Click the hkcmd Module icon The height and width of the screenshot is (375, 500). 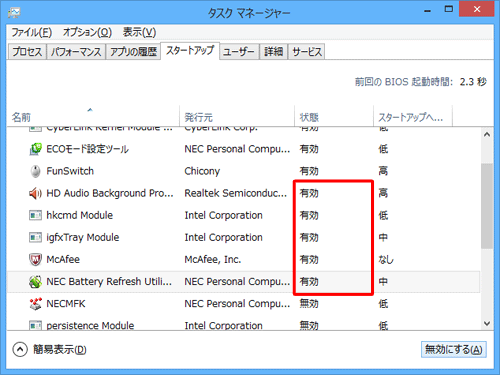pyautogui.click(x=35, y=216)
